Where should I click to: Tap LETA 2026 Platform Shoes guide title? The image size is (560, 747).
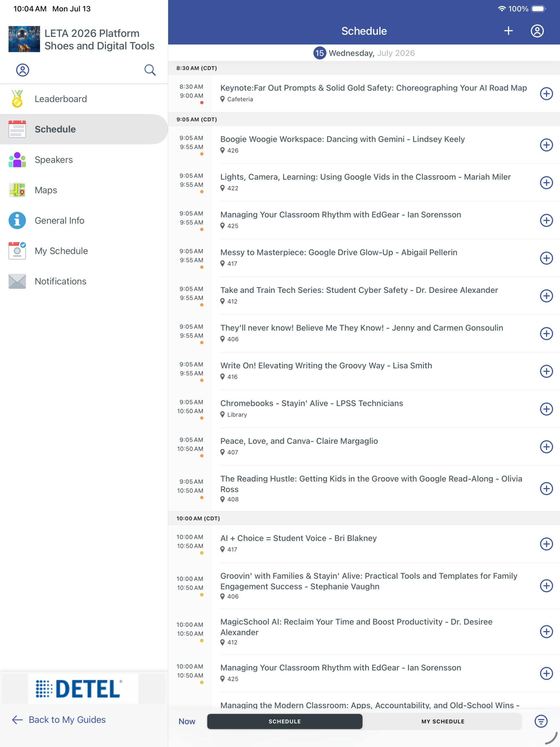point(99,40)
